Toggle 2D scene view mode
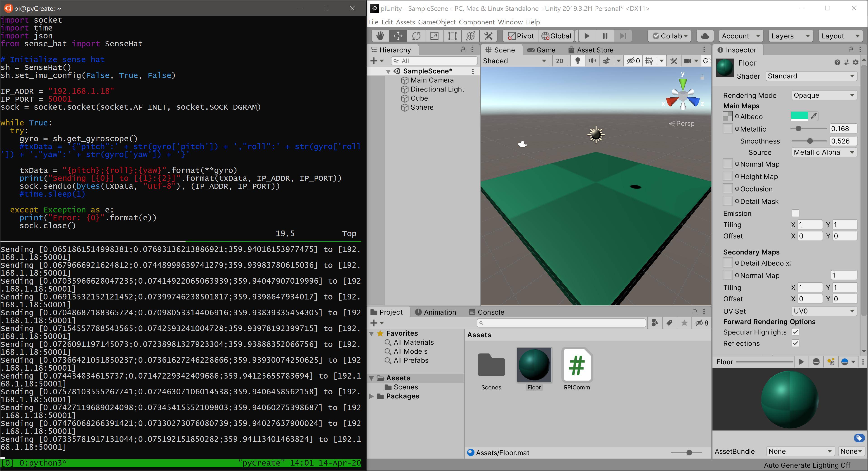 pyautogui.click(x=559, y=61)
